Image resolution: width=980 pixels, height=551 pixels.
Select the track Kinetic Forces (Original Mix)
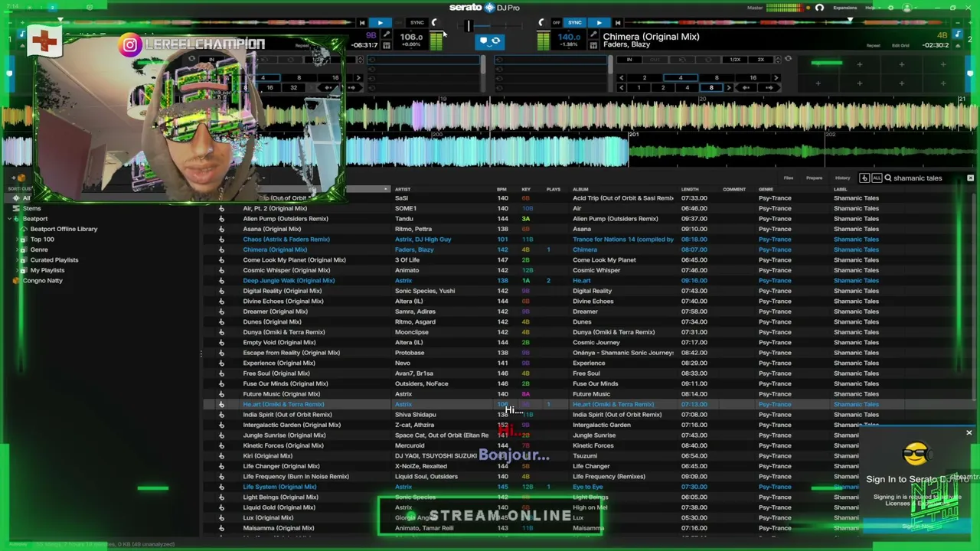coord(283,445)
